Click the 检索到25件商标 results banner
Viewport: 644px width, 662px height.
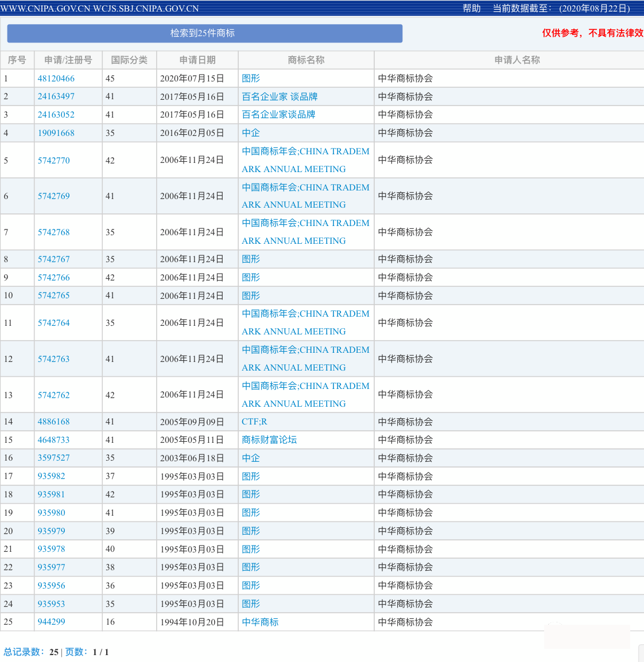[204, 33]
